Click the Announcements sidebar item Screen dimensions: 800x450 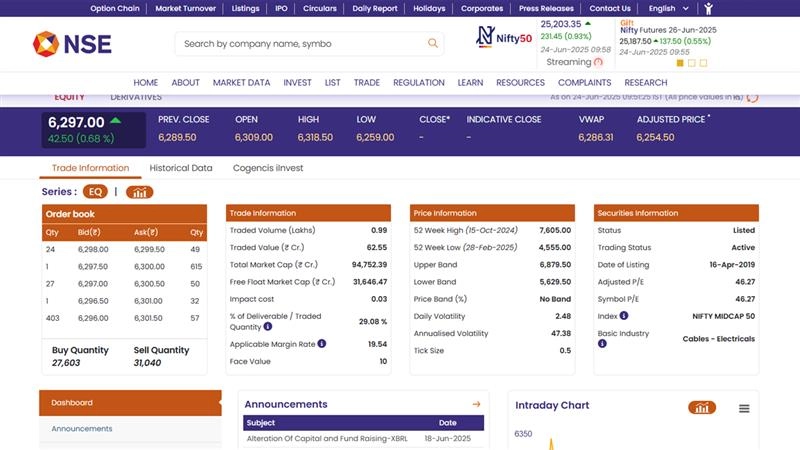click(x=82, y=429)
